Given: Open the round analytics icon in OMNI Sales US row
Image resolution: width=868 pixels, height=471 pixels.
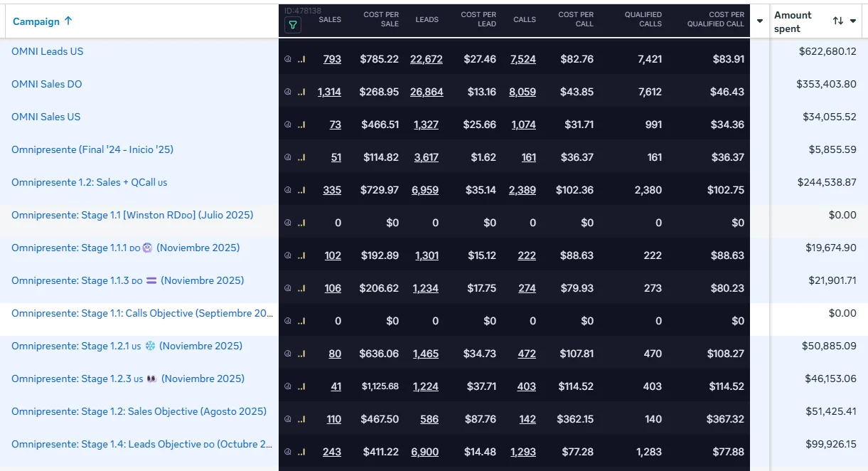Looking at the screenshot, I should pyautogui.click(x=288, y=125).
